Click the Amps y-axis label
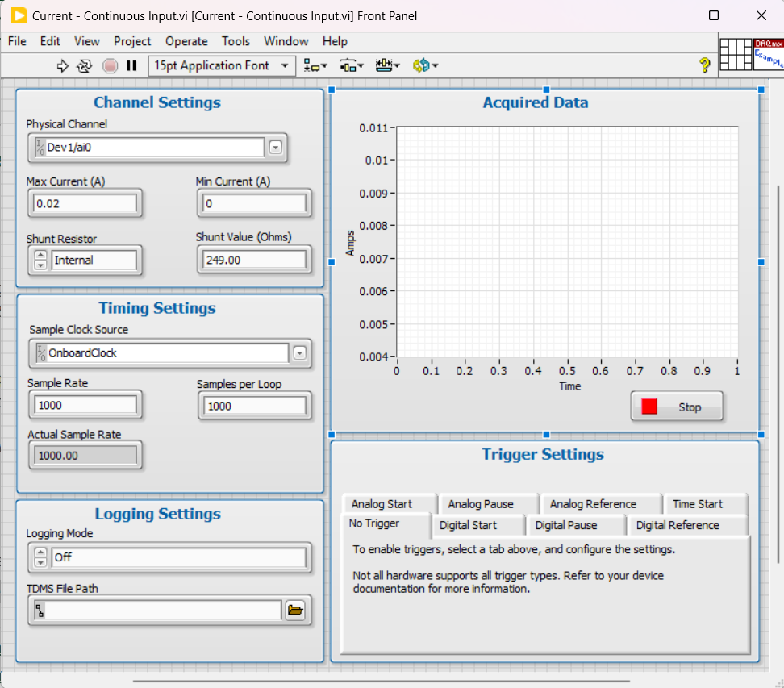This screenshot has height=688, width=784. coord(350,244)
